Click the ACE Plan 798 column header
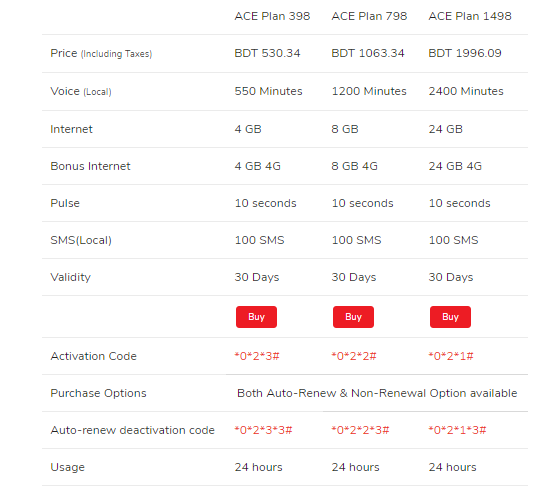Screen dimensions: 556x488 point(369,16)
